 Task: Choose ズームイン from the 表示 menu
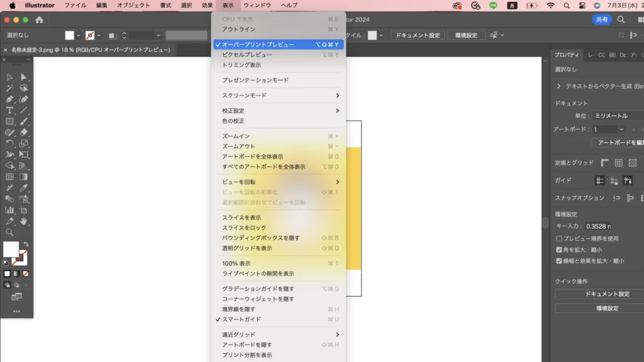click(236, 136)
